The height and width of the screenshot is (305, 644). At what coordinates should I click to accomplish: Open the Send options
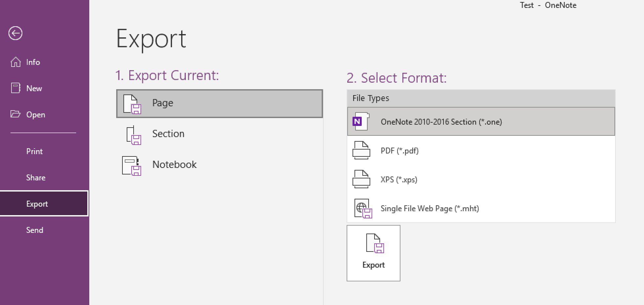point(44,230)
